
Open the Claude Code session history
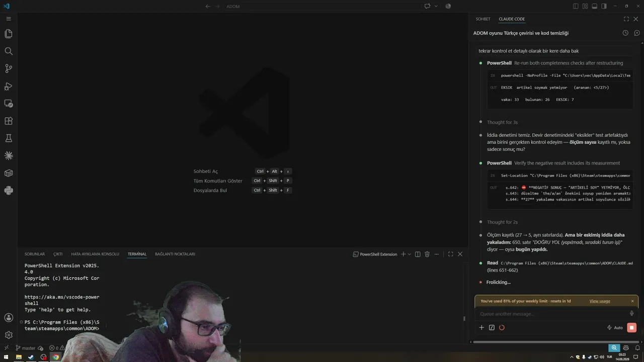point(625,33)
